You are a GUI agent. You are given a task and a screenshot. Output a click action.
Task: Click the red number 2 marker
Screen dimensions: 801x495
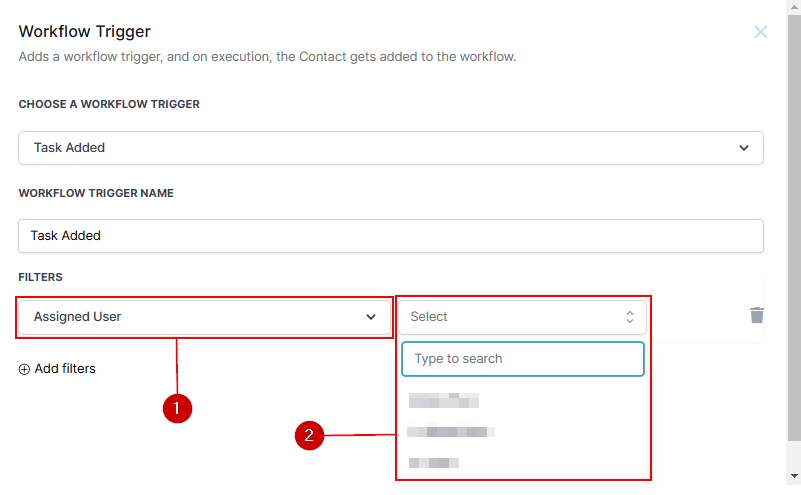(x=309, y=435)
